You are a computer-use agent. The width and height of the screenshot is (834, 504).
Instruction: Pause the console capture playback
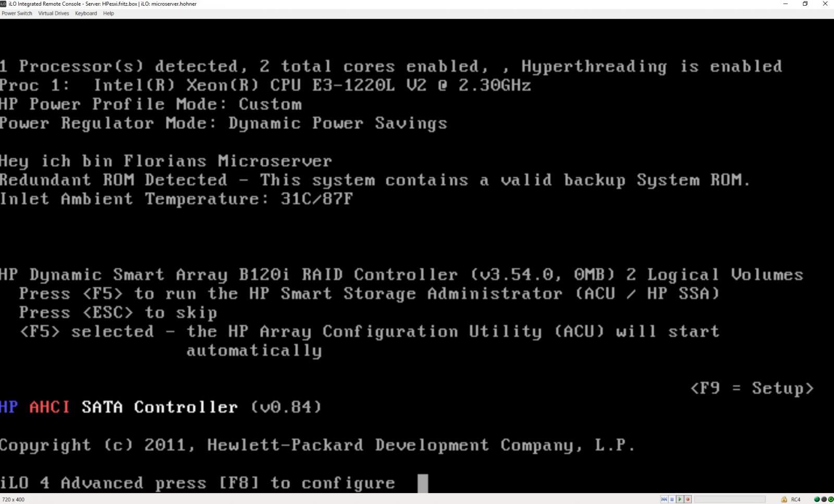672,499
